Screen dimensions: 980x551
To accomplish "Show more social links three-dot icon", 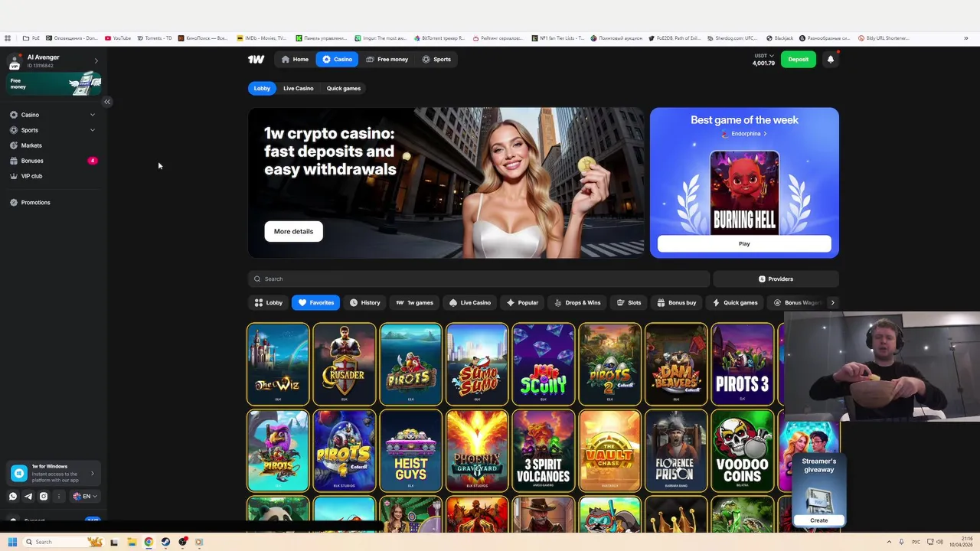I will click(59, 496).
